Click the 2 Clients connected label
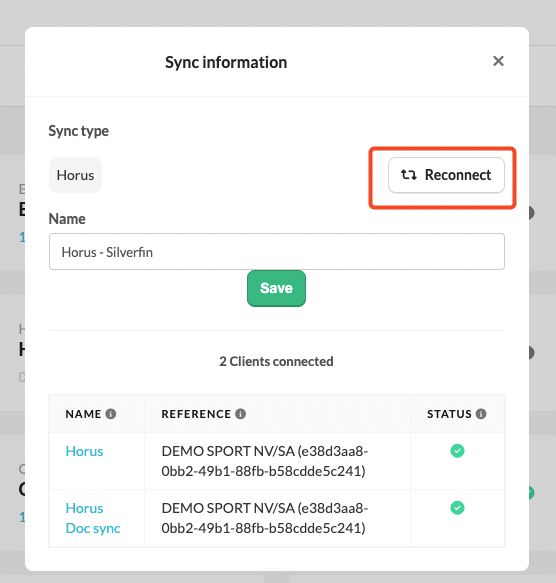 pos(276,361)
